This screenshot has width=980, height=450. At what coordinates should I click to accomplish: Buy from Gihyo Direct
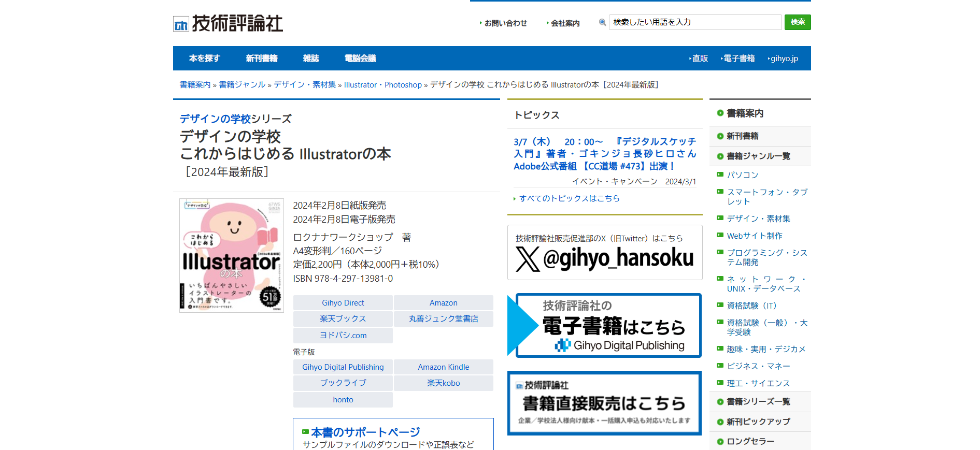click(x=343, y=303)
